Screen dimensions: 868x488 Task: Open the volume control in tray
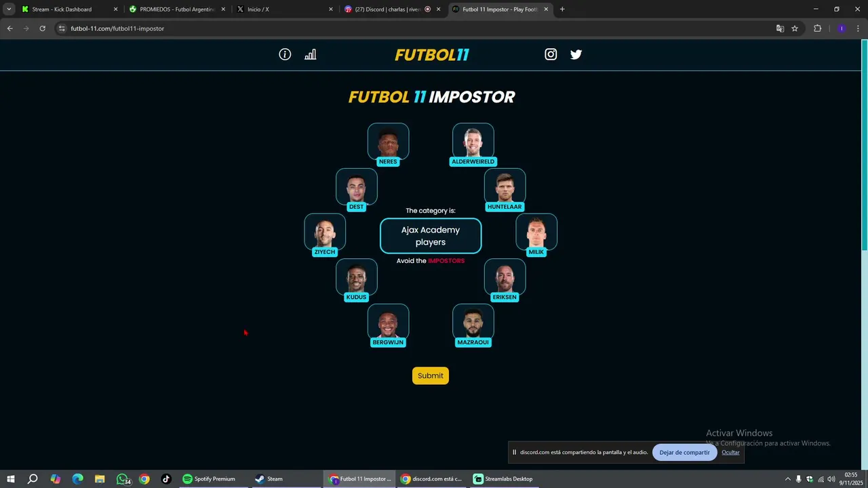pyautogui.click(x=831, y=479)
